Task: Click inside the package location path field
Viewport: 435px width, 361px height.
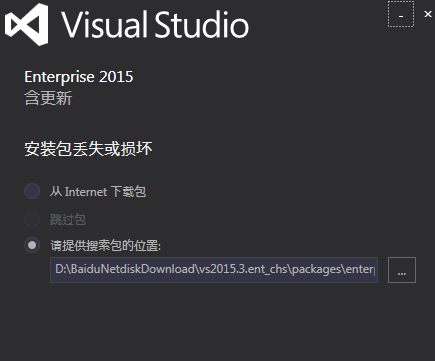Action: (x=214, y=270)
